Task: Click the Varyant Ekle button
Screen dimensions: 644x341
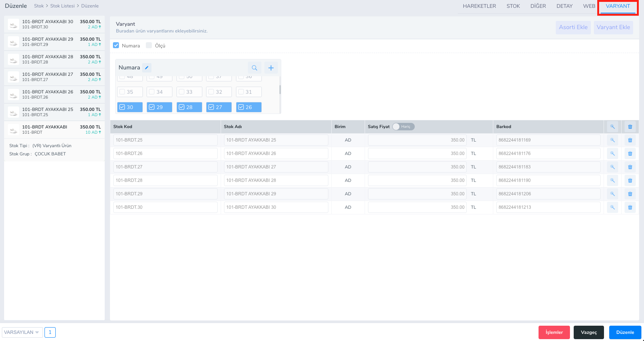Action: (613, 27)
